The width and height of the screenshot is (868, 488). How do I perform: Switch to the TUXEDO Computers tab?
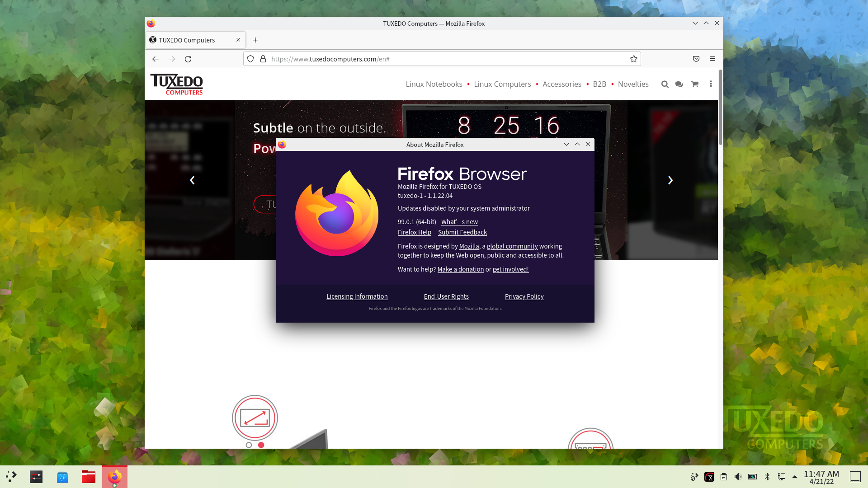(195, 40)
